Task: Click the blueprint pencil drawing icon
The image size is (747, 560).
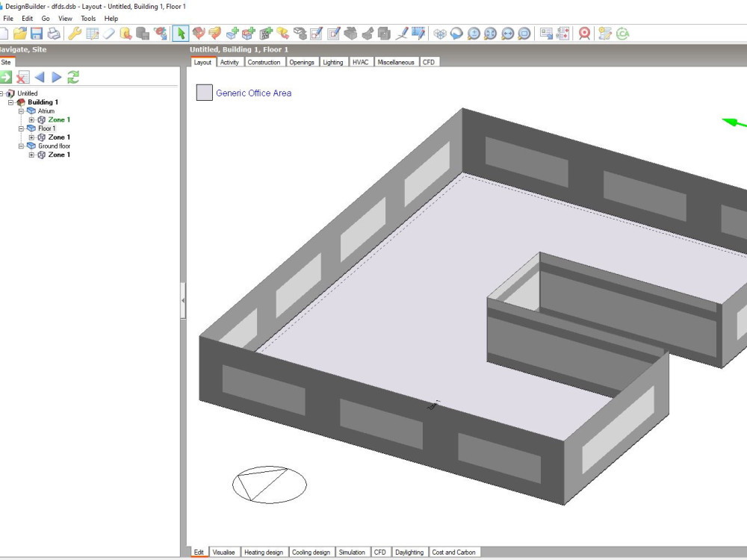Action: pos(418,34)
